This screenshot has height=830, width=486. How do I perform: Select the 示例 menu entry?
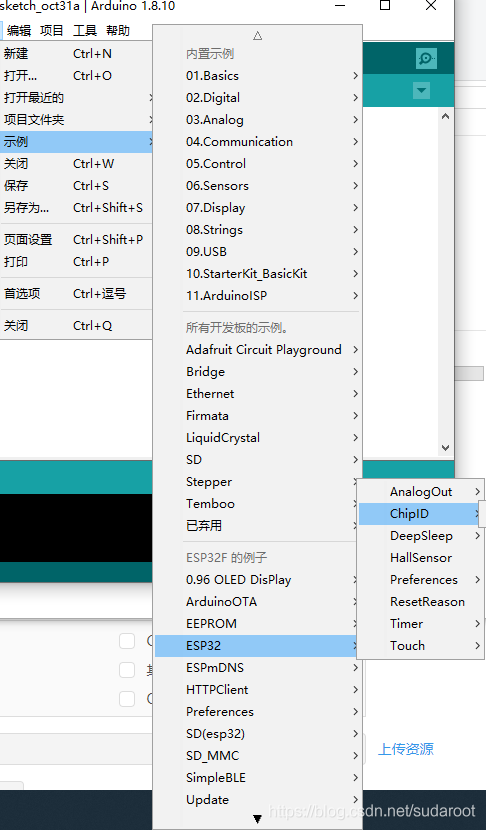pyautogui.click(x=76, y=142)
